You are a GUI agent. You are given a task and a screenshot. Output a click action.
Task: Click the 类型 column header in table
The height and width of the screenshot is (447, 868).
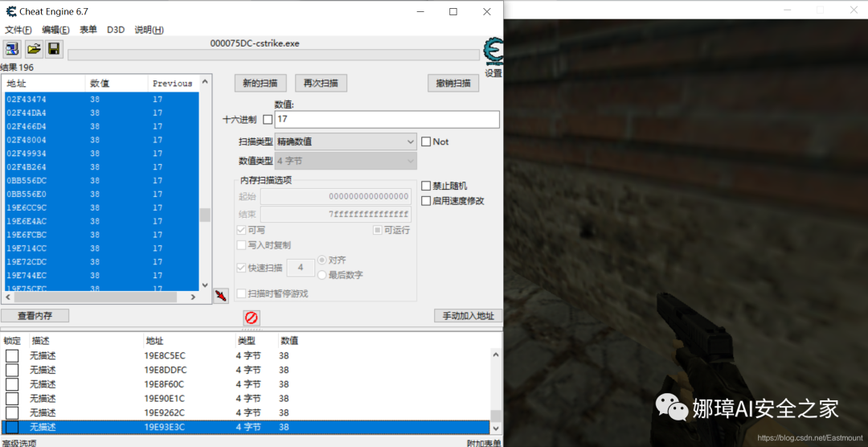[246, 341]
